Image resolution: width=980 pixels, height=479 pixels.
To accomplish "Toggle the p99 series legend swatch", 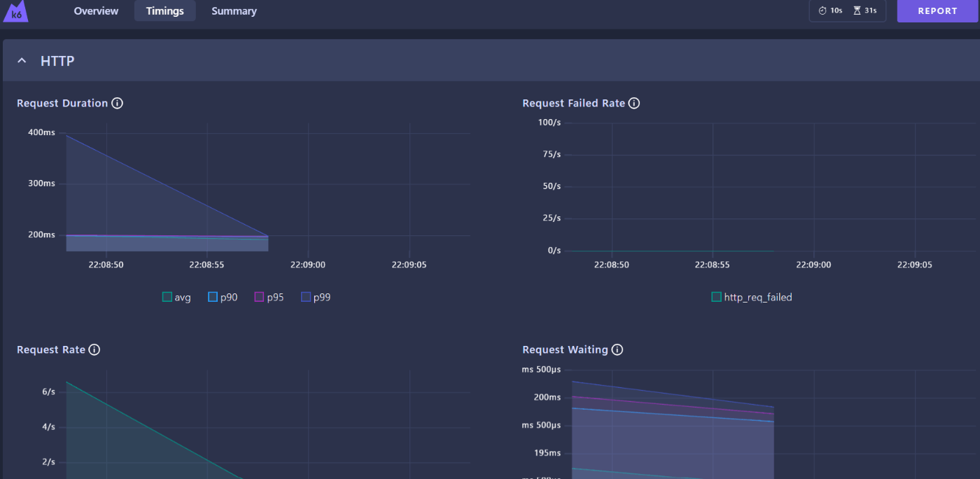I will [x=306, y=297].
